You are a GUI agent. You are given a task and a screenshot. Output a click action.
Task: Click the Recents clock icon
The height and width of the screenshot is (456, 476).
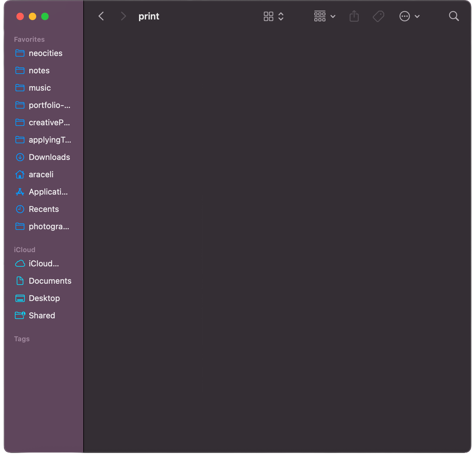click(20, 209)
